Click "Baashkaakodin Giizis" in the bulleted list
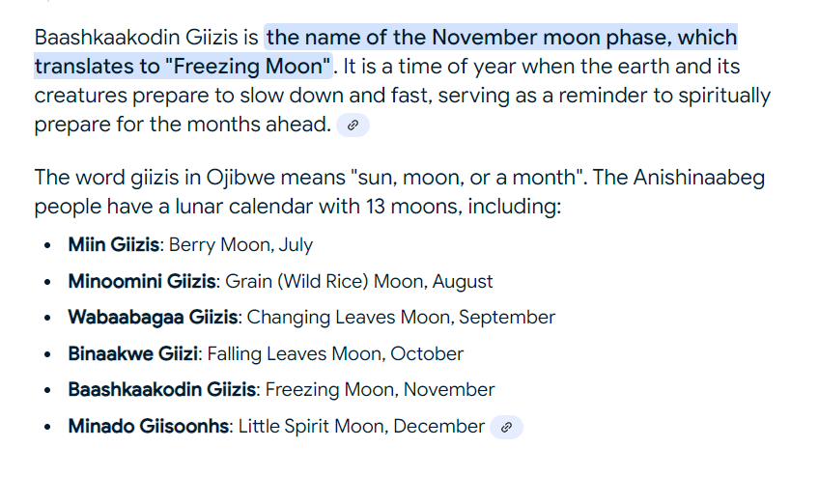 tap(161, 390)
